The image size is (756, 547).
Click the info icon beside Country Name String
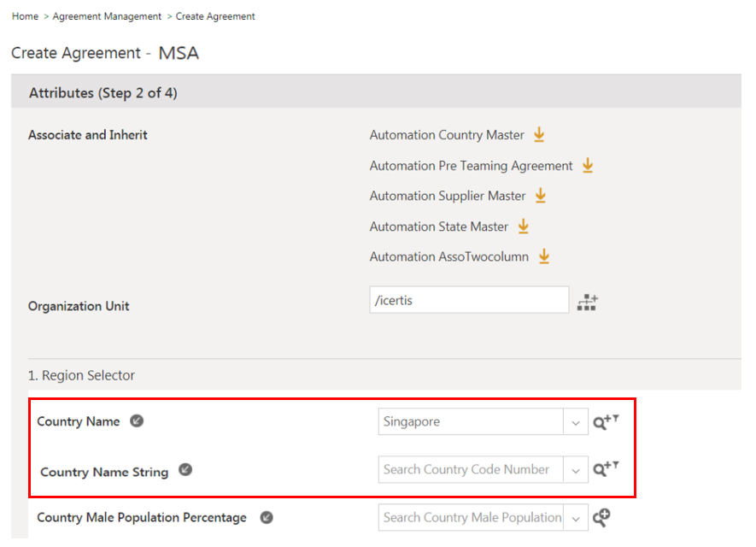click(185, 470)
